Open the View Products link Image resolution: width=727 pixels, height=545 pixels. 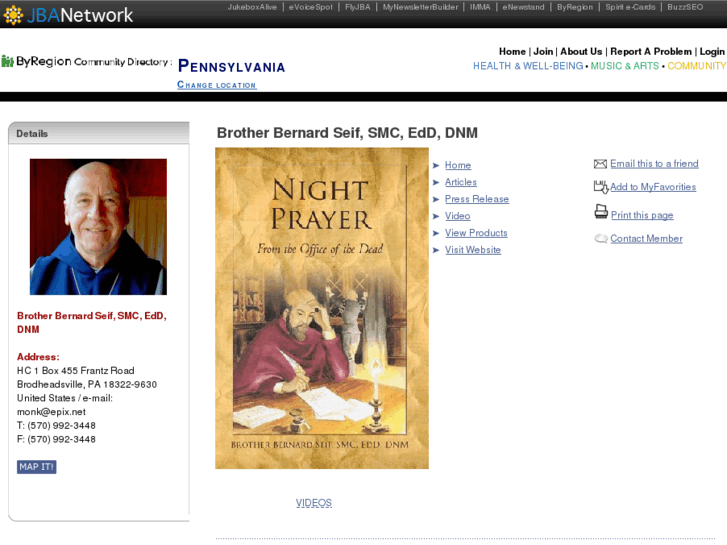(476, 233)
